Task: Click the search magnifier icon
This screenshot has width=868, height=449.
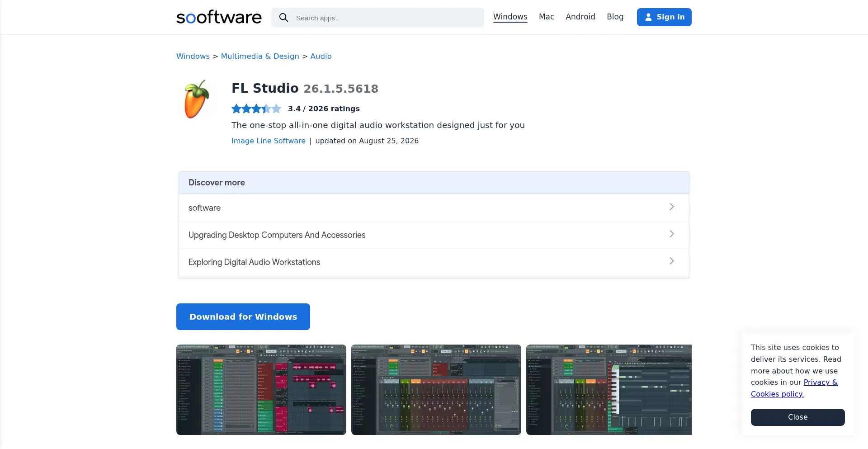Action: coord(283,18)
